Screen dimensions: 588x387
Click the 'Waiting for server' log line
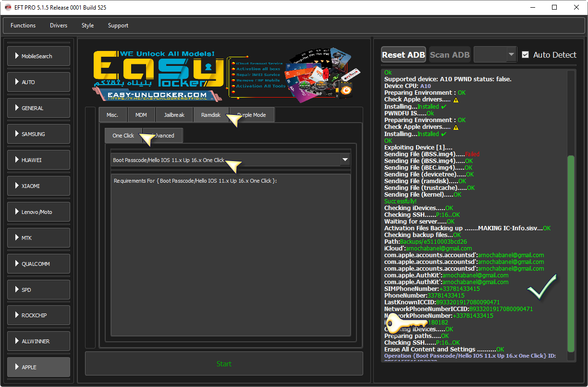[x=419, y=222]
